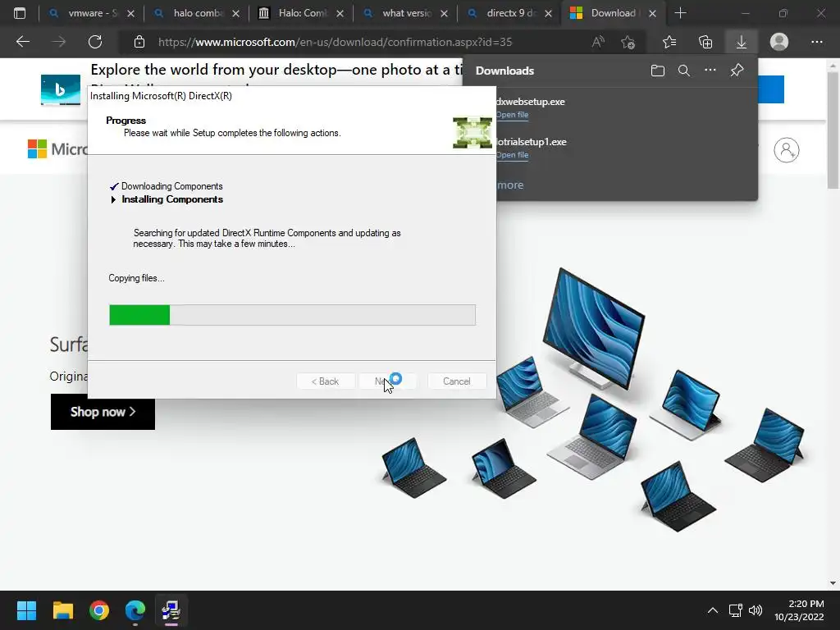Open downloads folder icon in Downloads panel
The width and height of the screenshot is (840, 630).
[658, 71]
